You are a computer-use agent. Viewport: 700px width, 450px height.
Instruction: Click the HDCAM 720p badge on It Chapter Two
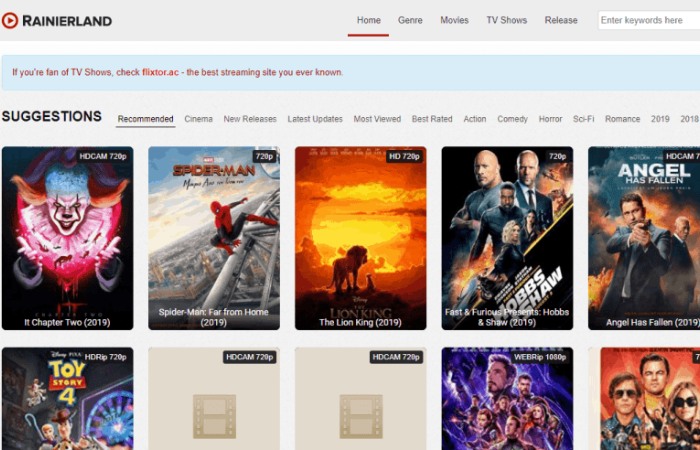(103, 156)
